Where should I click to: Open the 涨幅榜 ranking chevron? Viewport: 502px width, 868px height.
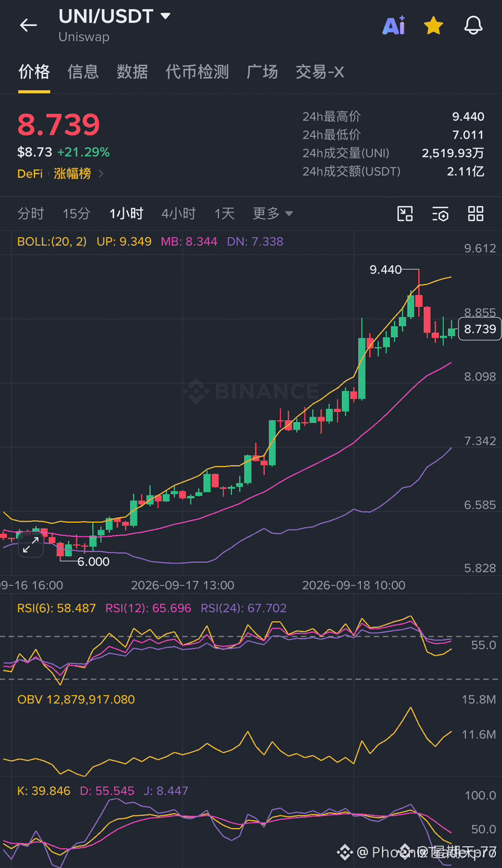[x=101, y=174]
